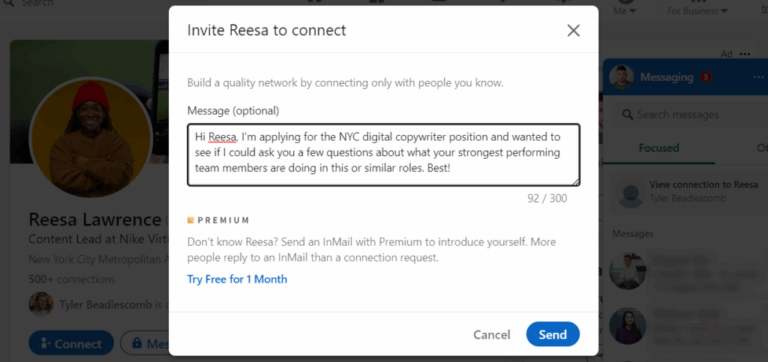Viewport: 768px width, 362px height.
Task: Click Tyler Beadlescomb mutual connection avatar
Action: 41,304
